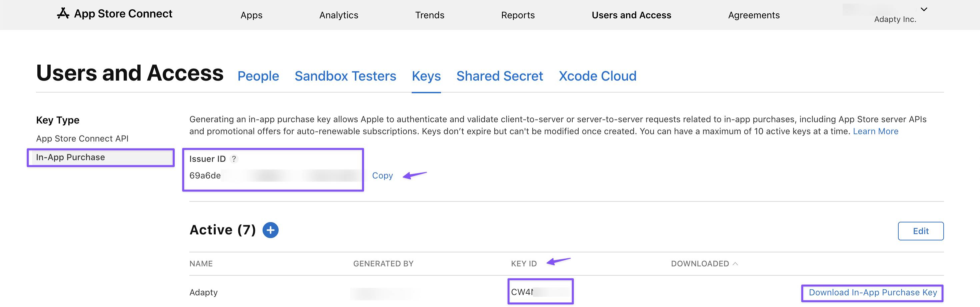Open the Analytics menu

coord(339,15)
